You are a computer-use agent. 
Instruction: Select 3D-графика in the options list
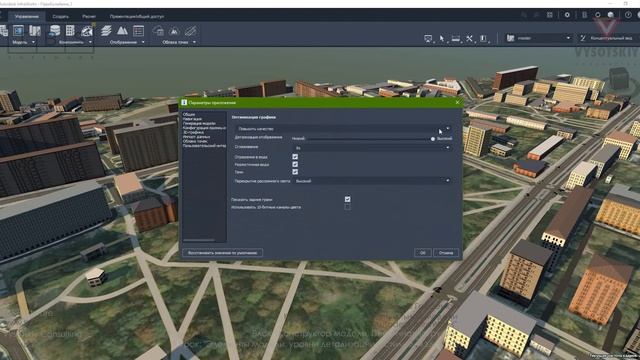(193, 132)
